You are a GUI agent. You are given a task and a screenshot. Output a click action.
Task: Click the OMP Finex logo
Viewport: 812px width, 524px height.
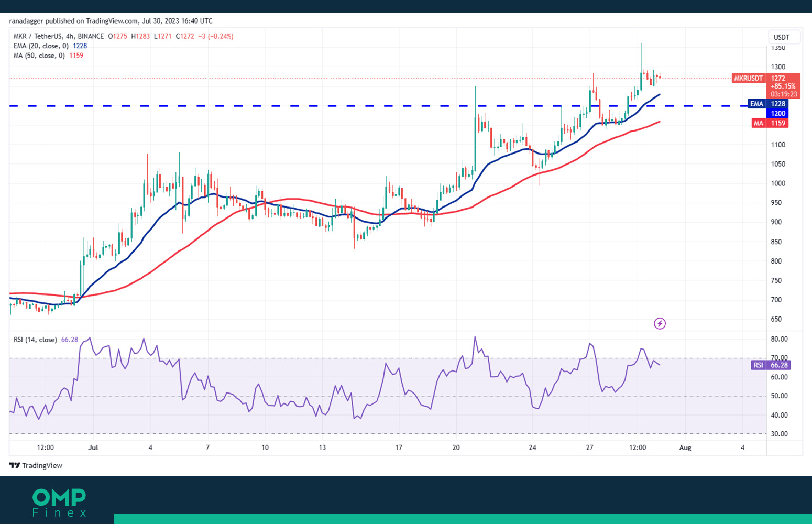click(59, 503)
